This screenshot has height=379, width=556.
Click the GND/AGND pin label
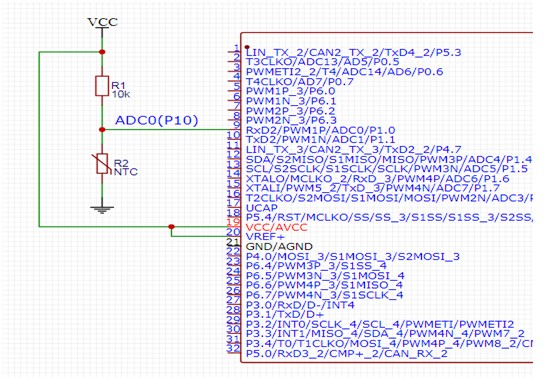[x=279, y=246]
